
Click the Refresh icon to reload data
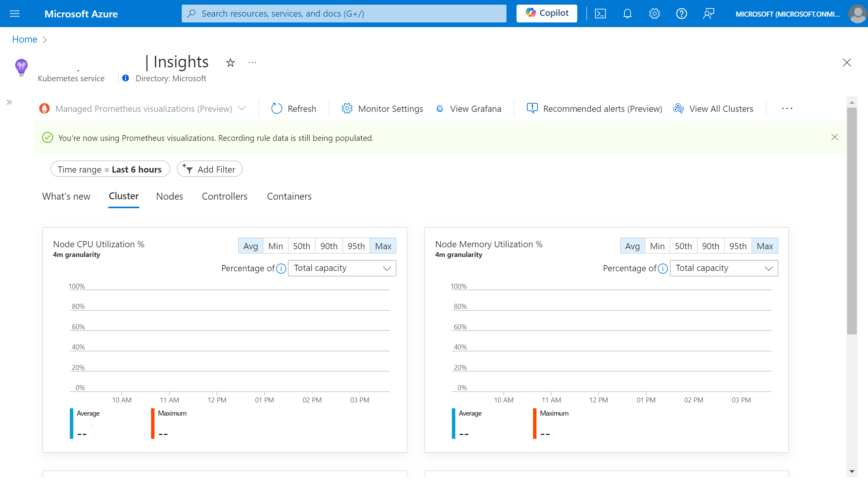[x=275, y=108]
